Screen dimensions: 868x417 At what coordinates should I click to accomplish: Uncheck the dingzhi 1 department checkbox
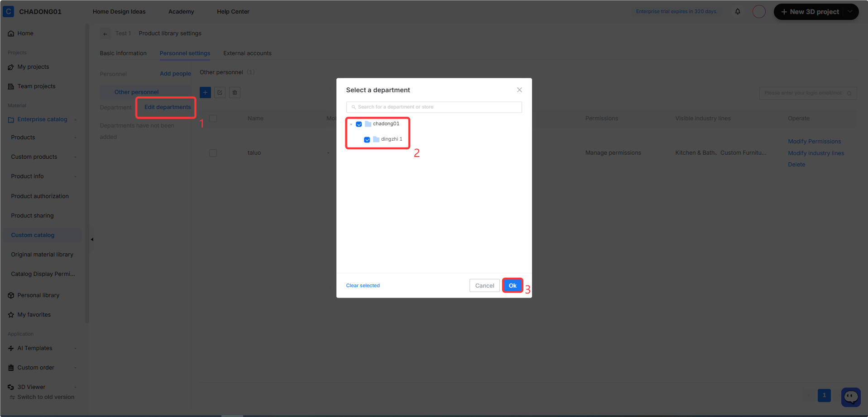coord(367,139)
